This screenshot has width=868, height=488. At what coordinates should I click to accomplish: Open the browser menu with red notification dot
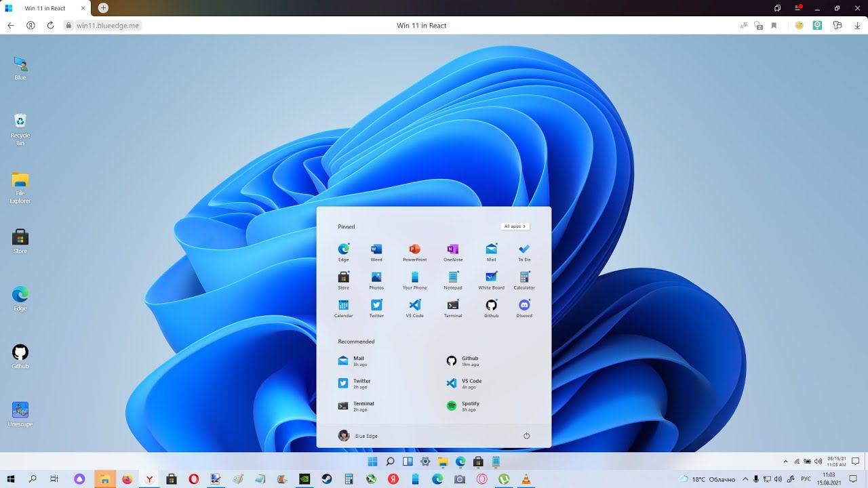coord(798,8)
